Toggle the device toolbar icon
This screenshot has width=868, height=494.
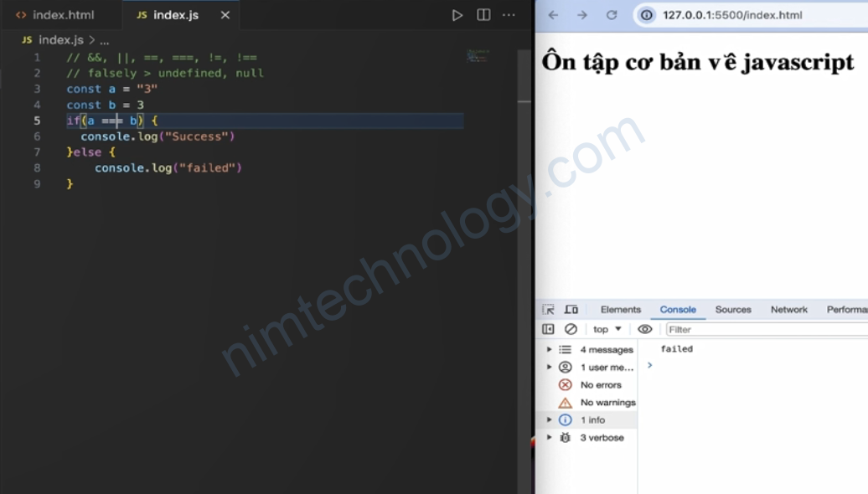(x=571, y=310)
